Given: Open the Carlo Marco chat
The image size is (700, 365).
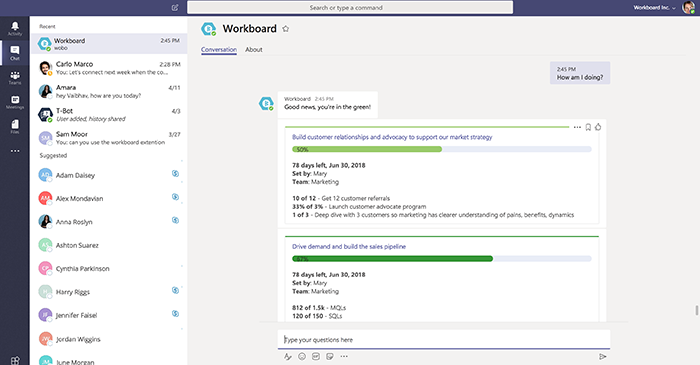Looking at the screenshot, I should [x=108, y=68].
